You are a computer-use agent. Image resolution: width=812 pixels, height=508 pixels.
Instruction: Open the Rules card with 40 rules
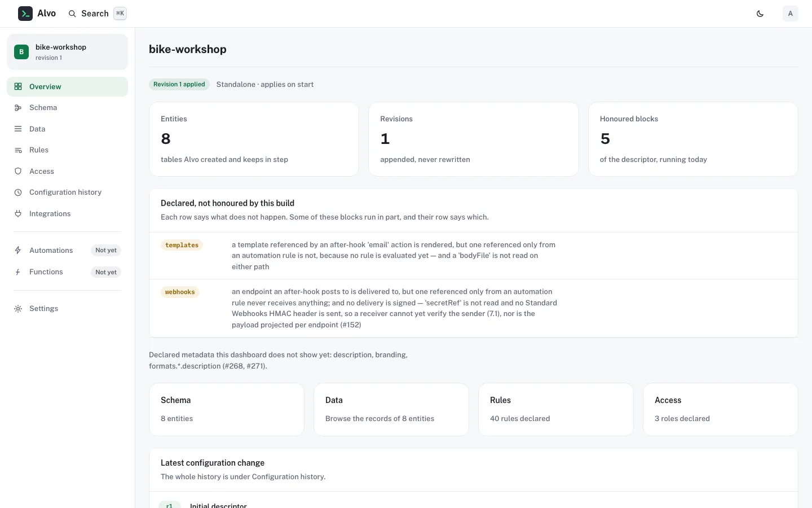[x=556, y=409]
